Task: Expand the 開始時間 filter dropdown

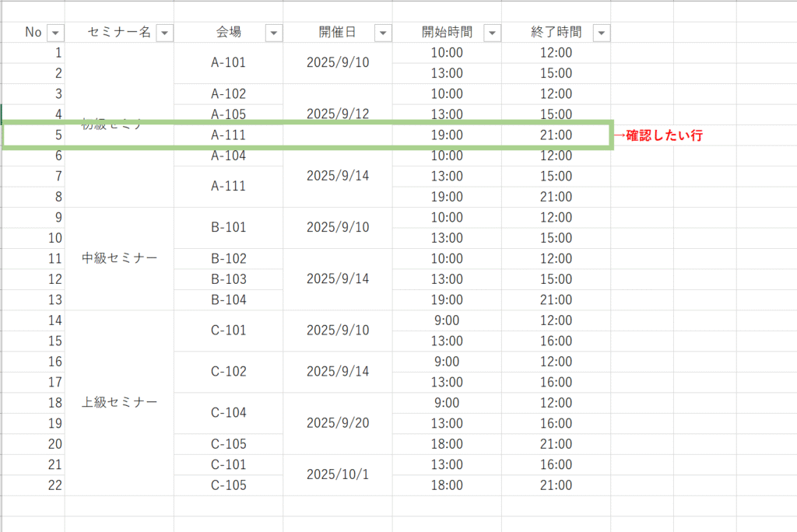Action: (x=492, y=33)
